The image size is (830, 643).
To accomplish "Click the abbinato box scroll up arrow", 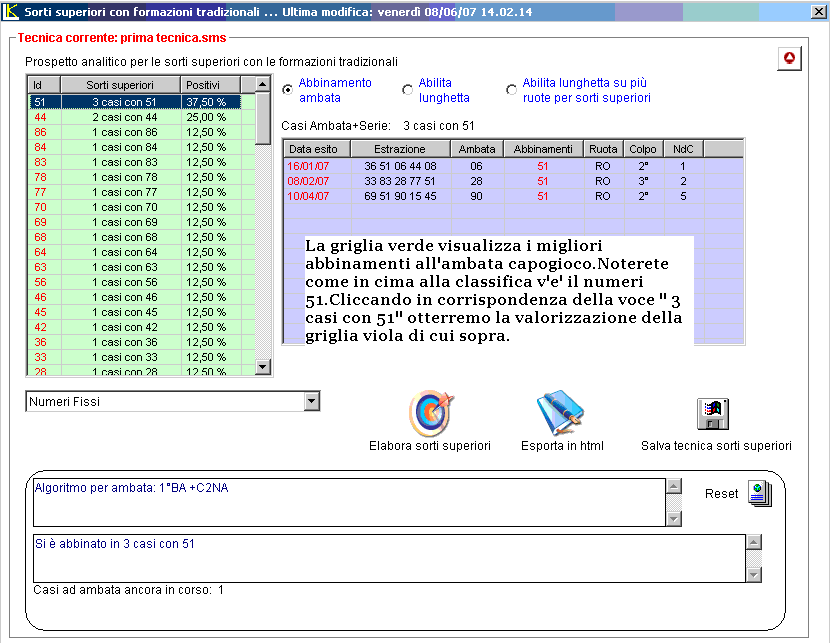I will coord(754,542).
